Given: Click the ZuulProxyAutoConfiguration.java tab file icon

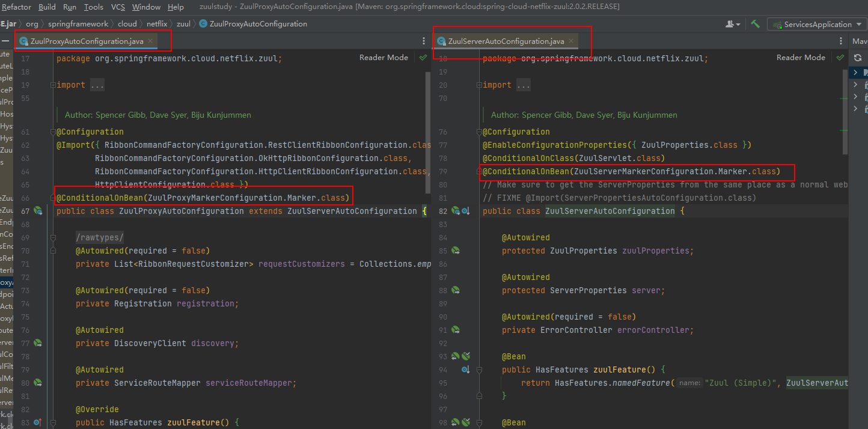Looking at the screenshot, I should [24, 41].
